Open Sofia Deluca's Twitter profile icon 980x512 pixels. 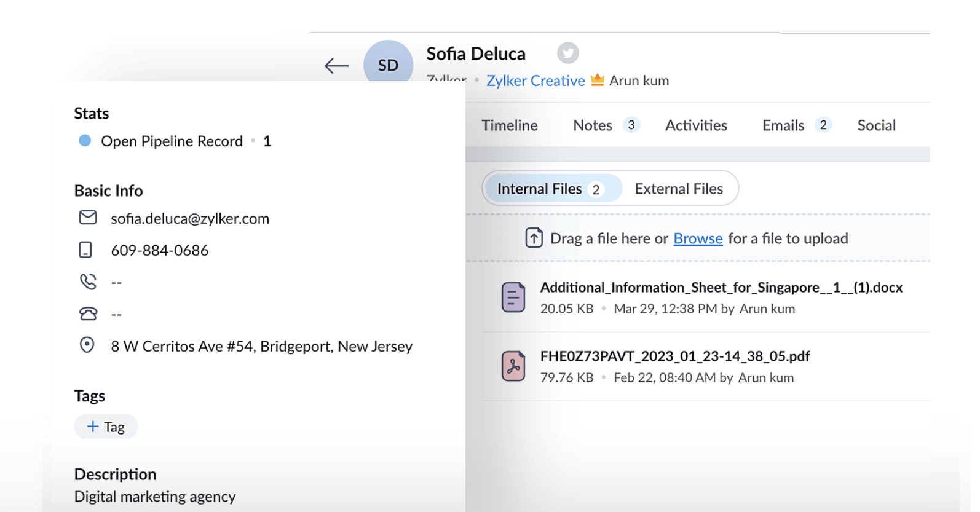[568, 53]
